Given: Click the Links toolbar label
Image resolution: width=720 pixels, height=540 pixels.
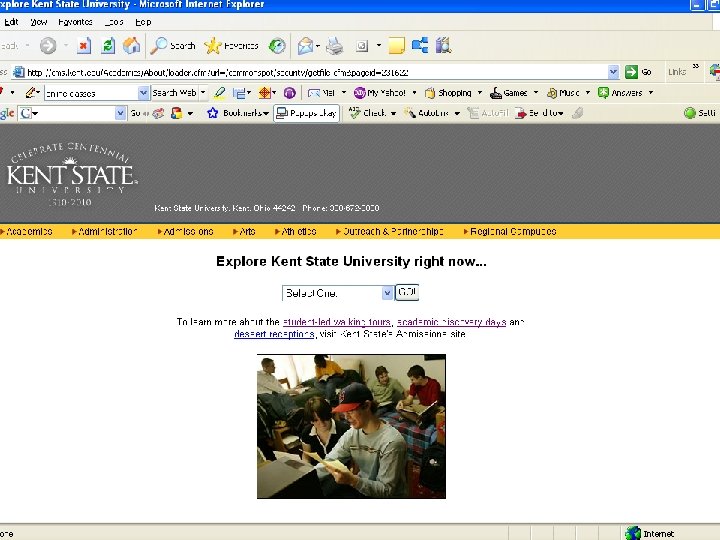Looking at the screenshot, I should click(677, 72).
